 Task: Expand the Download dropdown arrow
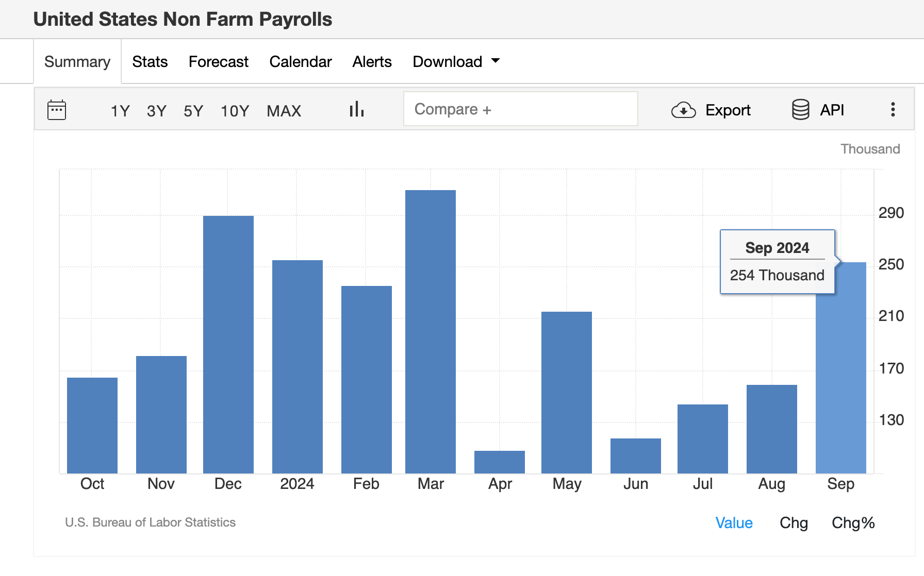pyautogui.click(x=496, y=61)
